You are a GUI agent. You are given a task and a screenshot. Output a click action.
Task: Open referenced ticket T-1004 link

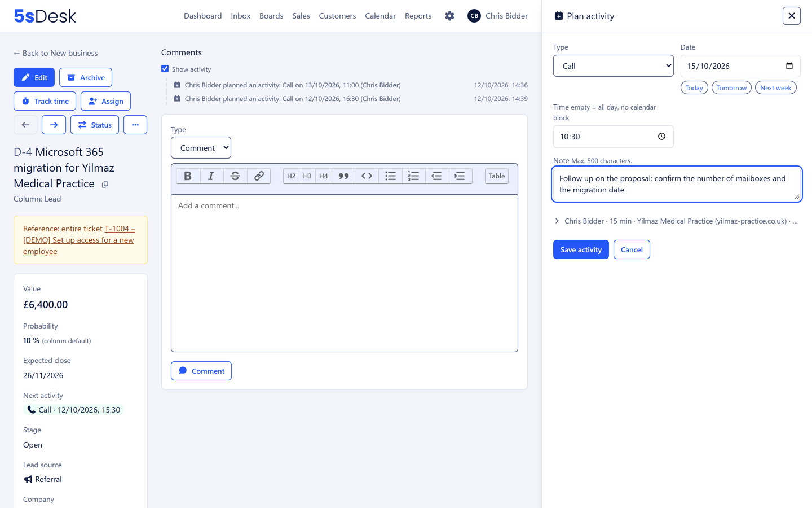79,240
